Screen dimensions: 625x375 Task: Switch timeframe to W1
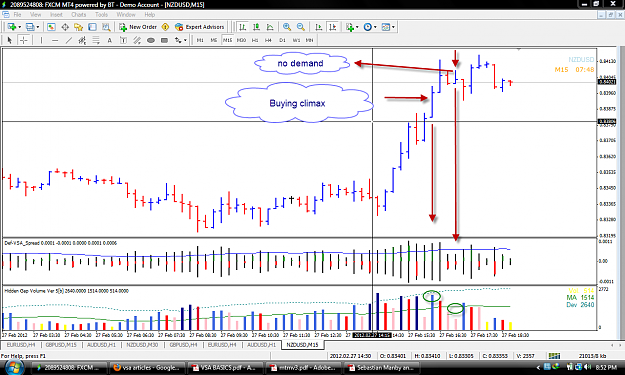296,40
